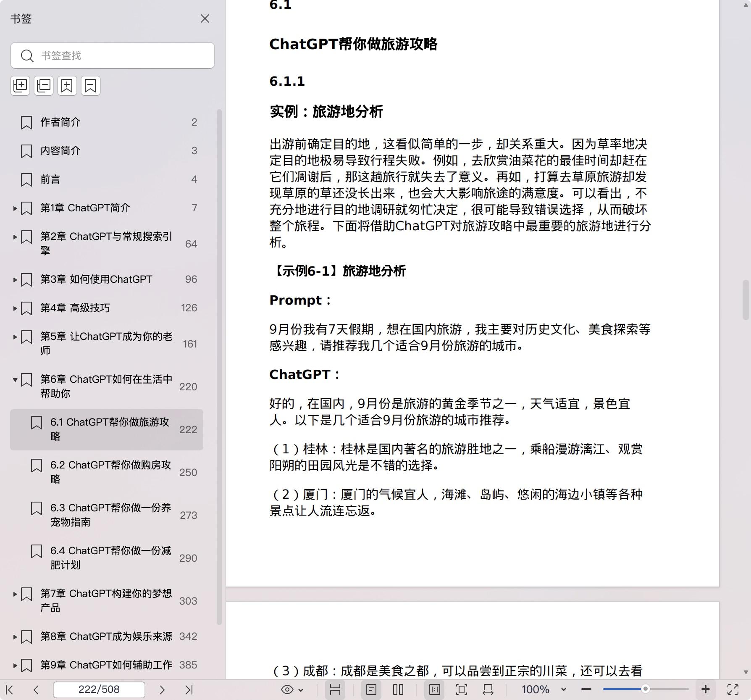
Task: Open 第1章 ChatGPT简介 bookmark text
Action: (85, 208)
